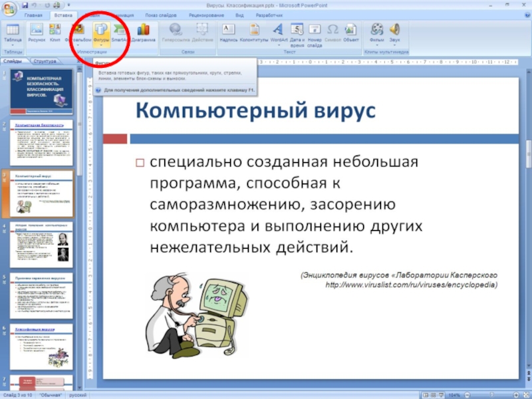532x399 pixels.
Task: Click the Клип (Clip Art) icon
Action: 55,31
